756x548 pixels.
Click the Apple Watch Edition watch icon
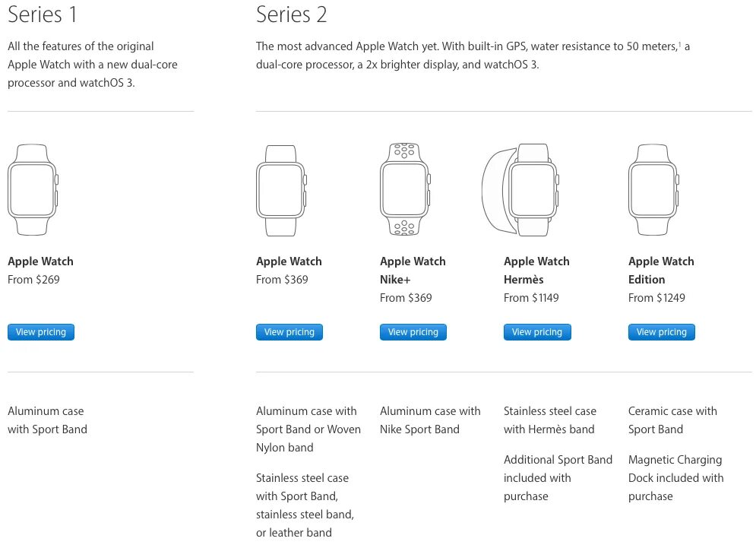653,188
